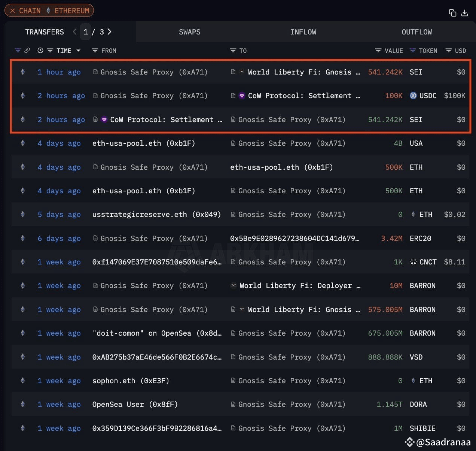The image size is (476, 451).
Task: Select the 3.42M ERC20 value
Action: click(x=392, y=238)
